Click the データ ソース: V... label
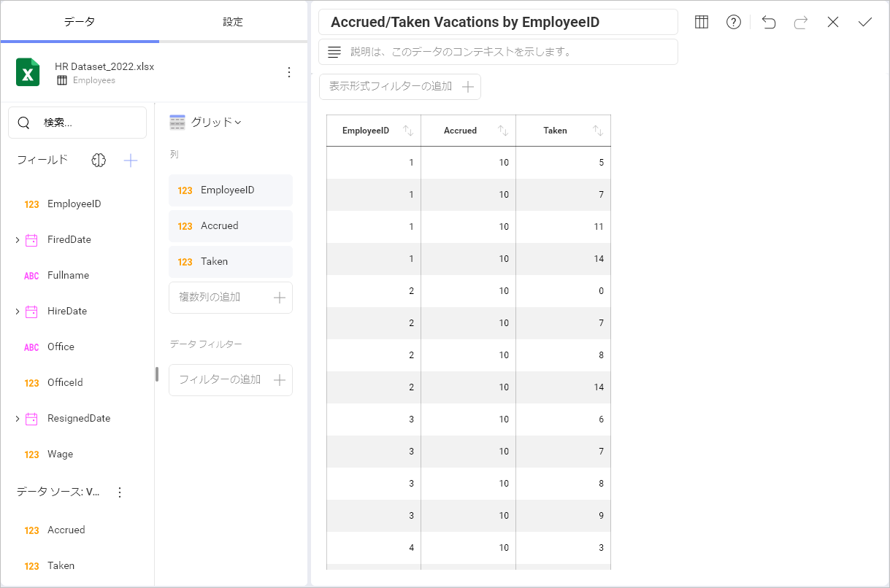Image resolution: width=890 pixels, height=588 pixels. point(58,492)
